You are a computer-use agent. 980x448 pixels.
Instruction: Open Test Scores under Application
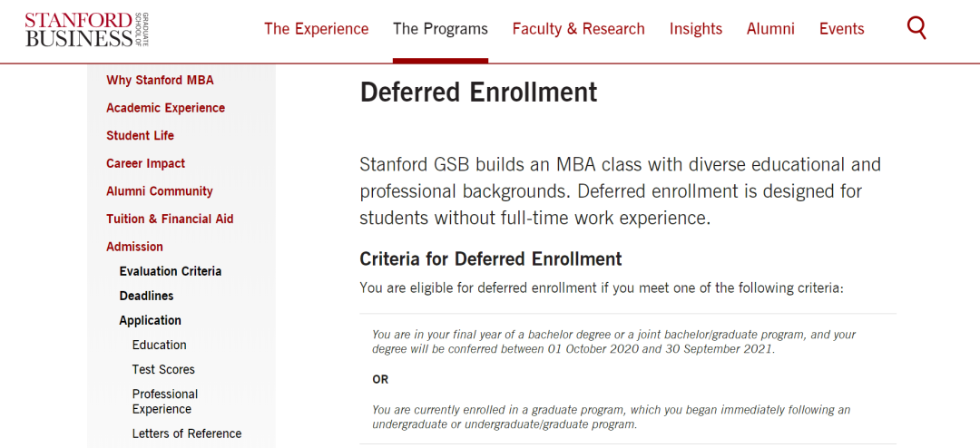pyautogui.click(x=163, y=369)
